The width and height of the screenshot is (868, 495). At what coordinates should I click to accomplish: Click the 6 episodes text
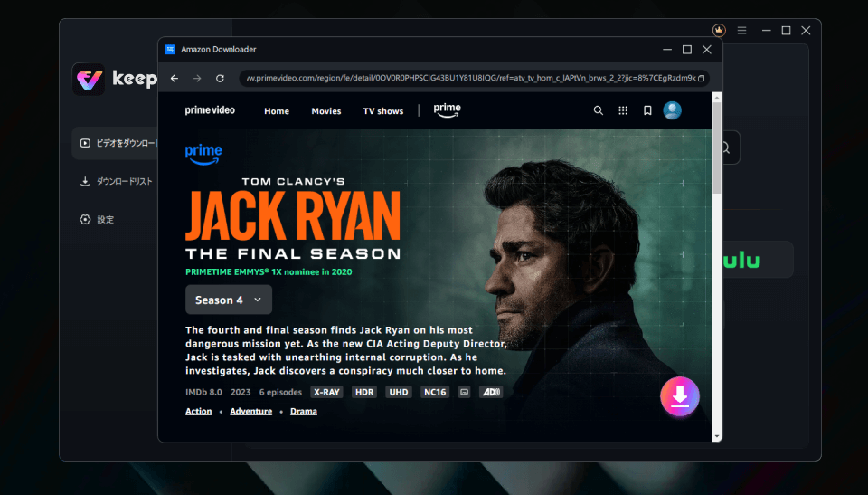[280, 392]
